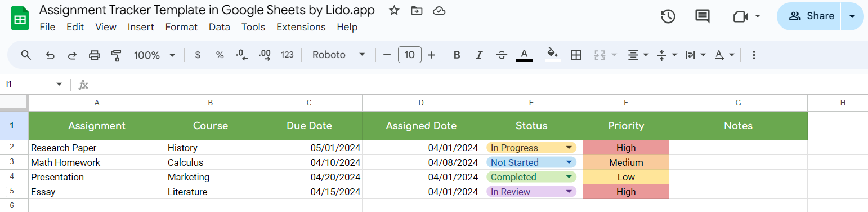
Task: Open the Edit menu
Action: pyautogui.click(x=75, y=27)
